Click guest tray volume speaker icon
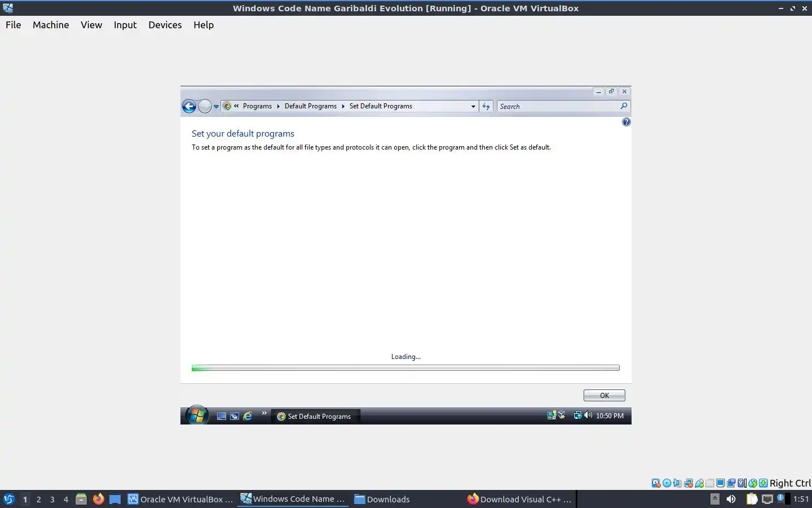This screenshot has height=508, width=812. pyautogui.click(x=588, y=415)
